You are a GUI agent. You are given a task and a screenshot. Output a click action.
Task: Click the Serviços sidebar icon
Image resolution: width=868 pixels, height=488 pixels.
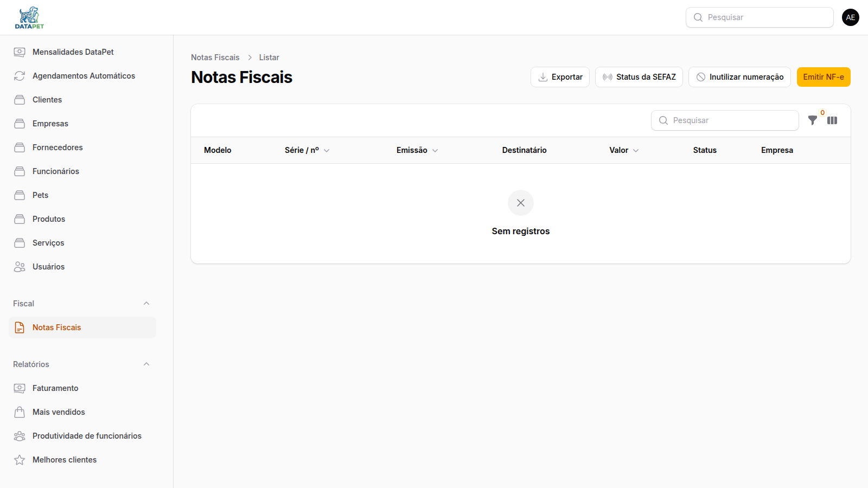tap(20, 243)
